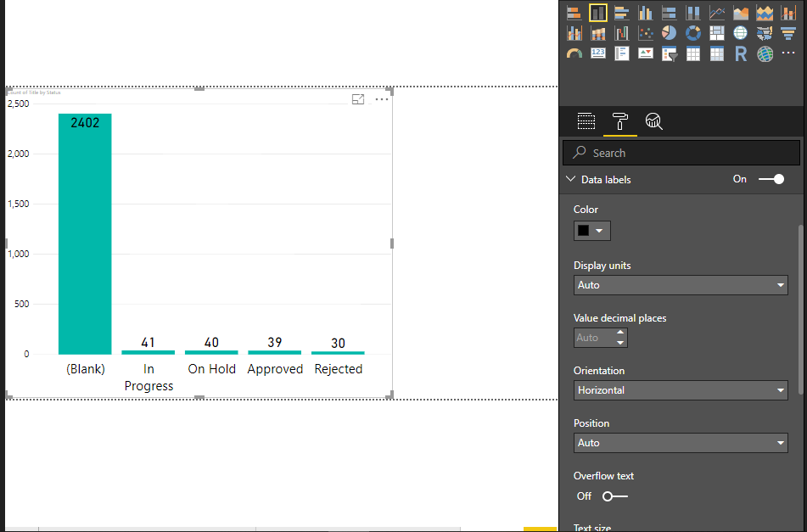Select the pie chart visualization icon

668,32
